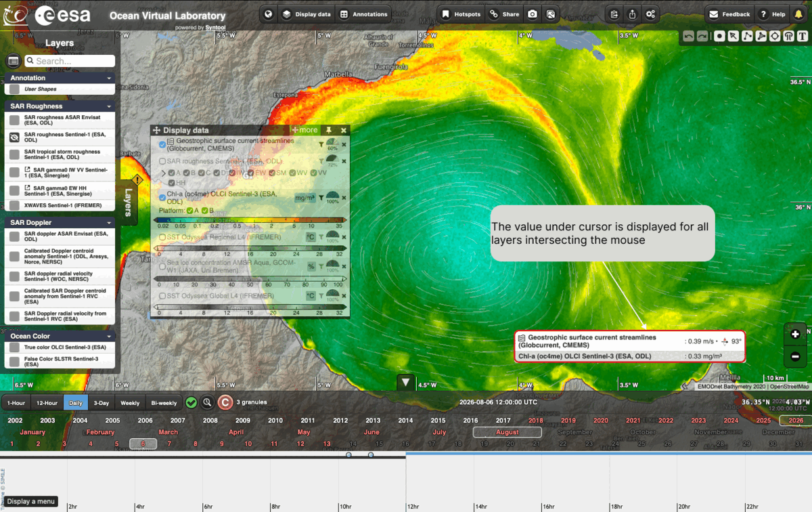Click the red C coverage icon

[x=225, y=402]
